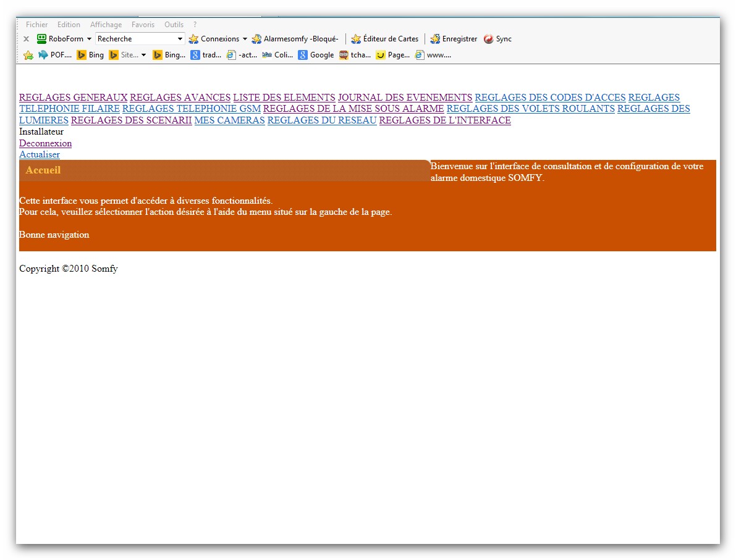This screenshot has height=560, width=736.
Task: Open the Fichier menu
Action: coord(36,25)
